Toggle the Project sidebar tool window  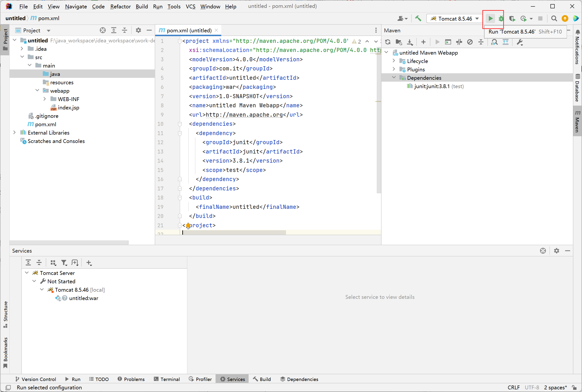pos(5,40)
